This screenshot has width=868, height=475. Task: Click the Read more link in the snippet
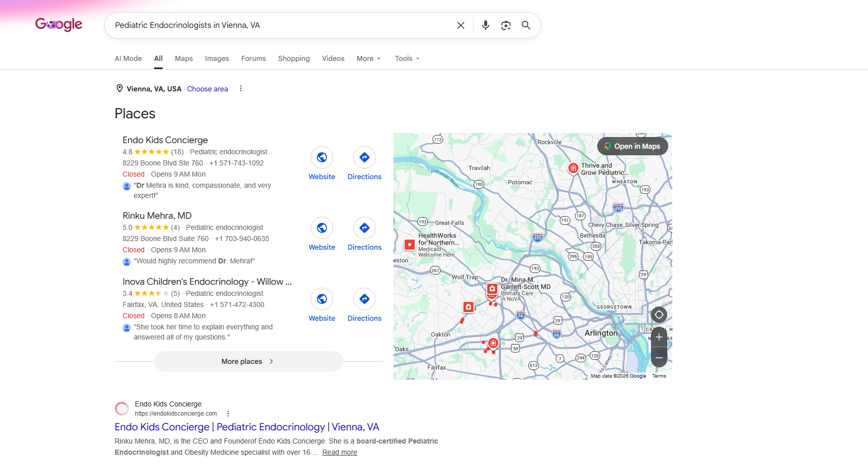[x=340, y=452]
